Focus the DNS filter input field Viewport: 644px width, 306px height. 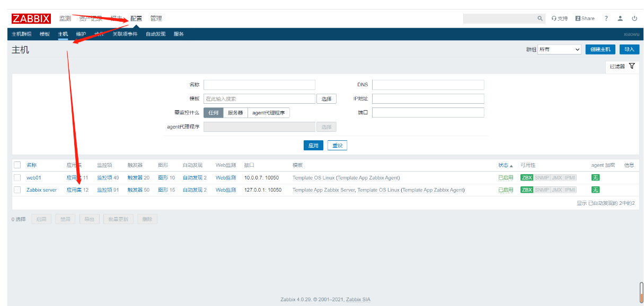428,85
